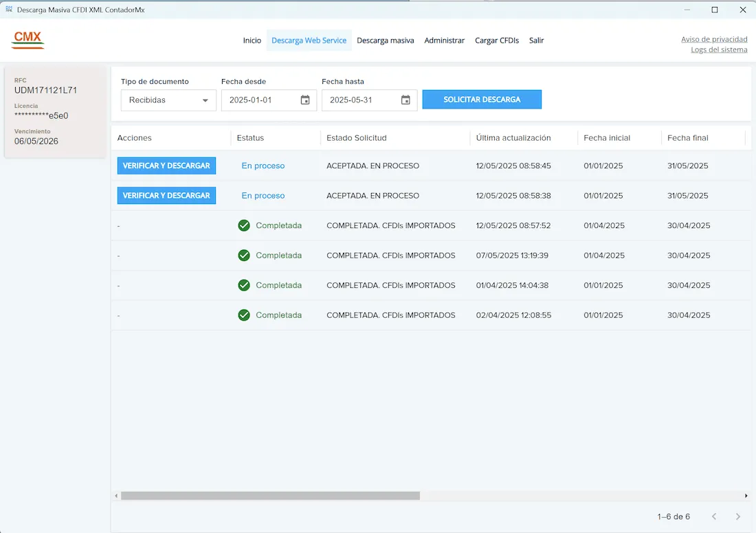
Task: Click the green checkmark beside first Completada row
Action: pyautogui.click(x=244, y=225)
